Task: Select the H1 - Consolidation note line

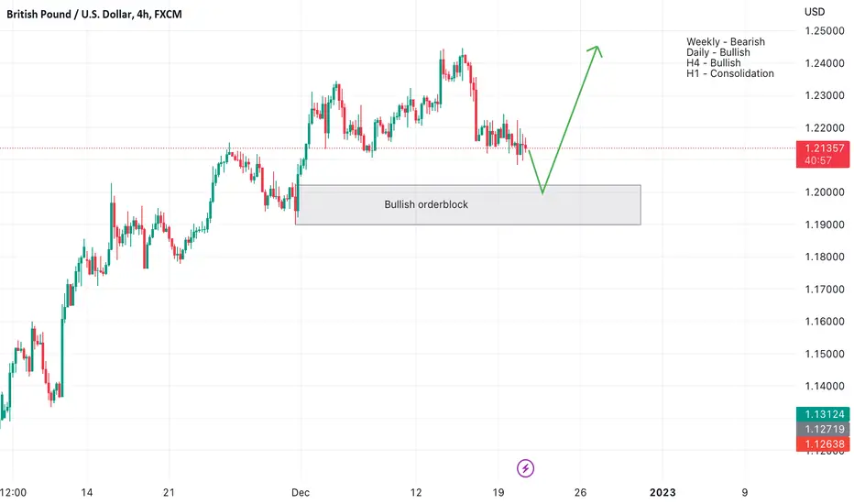Action: click(x=729, y=73)
